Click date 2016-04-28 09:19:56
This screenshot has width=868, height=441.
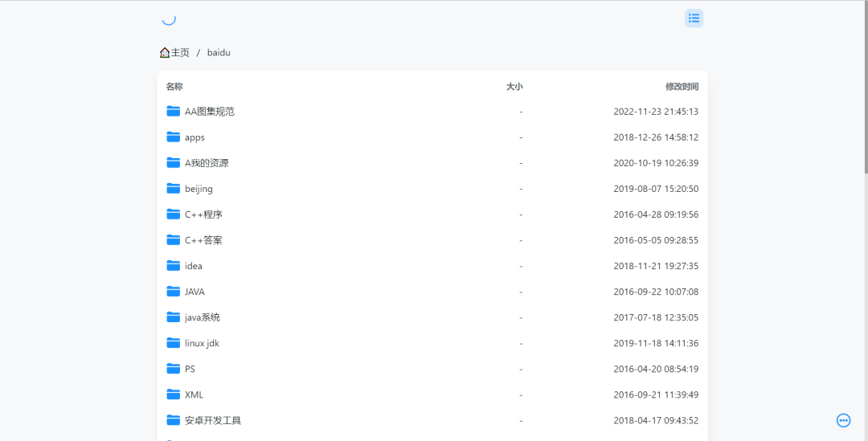[x=656, y=214]
